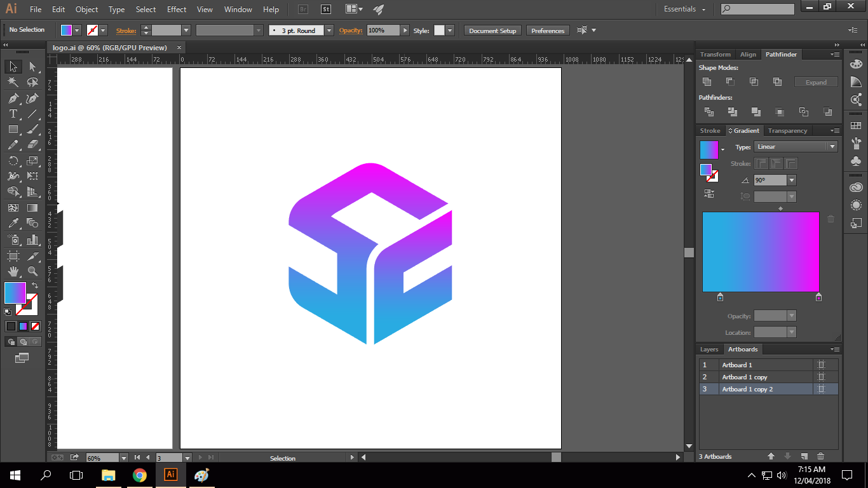Click the large Fill swatch in toolbox
868x488 pixels.
15,293
